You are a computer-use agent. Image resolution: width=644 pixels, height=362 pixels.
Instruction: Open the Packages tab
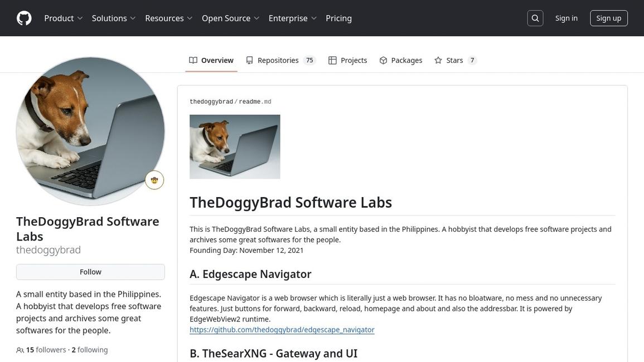click(x=401, y=60)
